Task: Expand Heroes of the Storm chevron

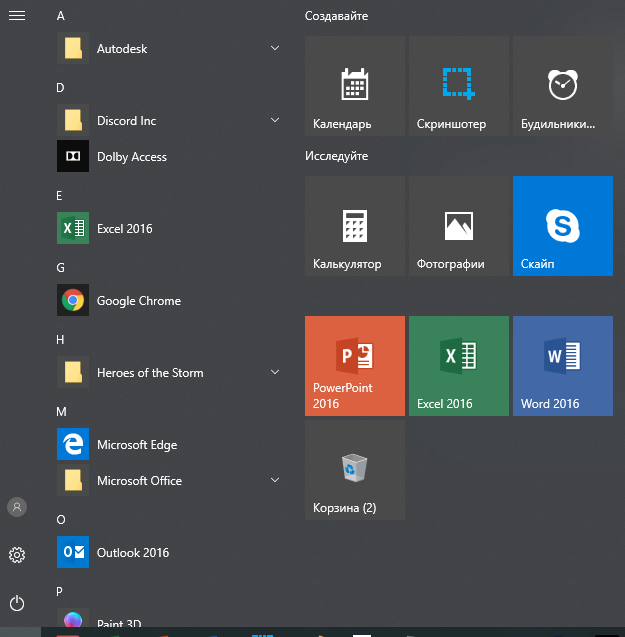Action: [x=275, y=372]
